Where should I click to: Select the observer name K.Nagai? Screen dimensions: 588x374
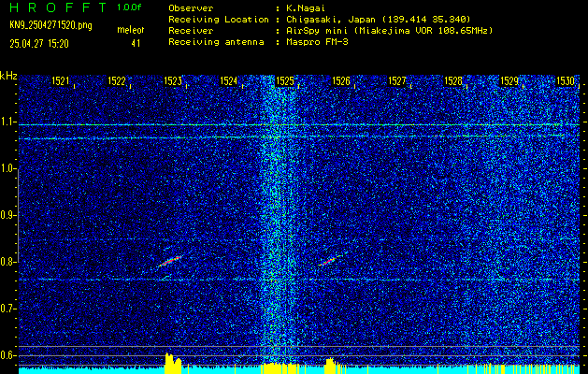point(306,7)
